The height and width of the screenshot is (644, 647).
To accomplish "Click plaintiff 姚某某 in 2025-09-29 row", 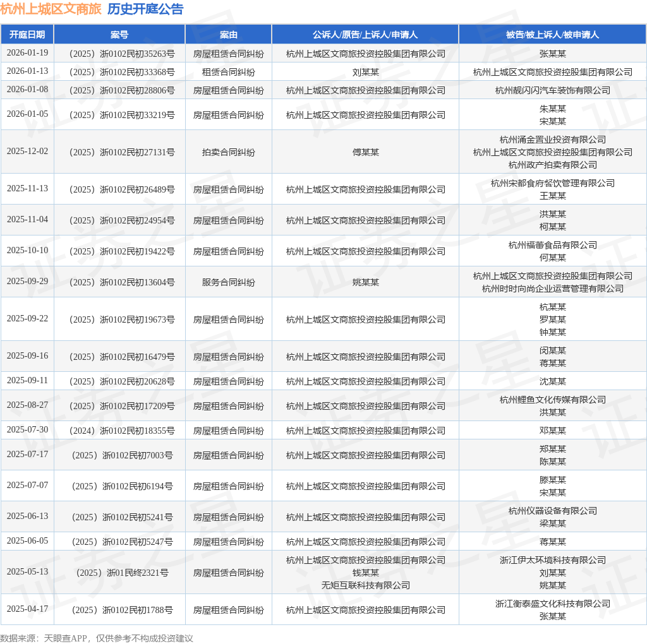I will pyautogui.click(x=365, y=282).
